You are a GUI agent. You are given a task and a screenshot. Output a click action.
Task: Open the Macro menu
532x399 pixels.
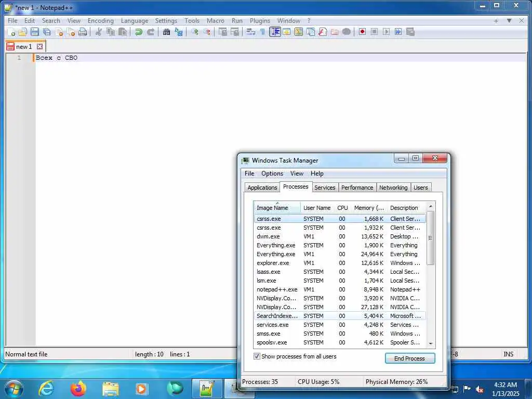[216, 21]
